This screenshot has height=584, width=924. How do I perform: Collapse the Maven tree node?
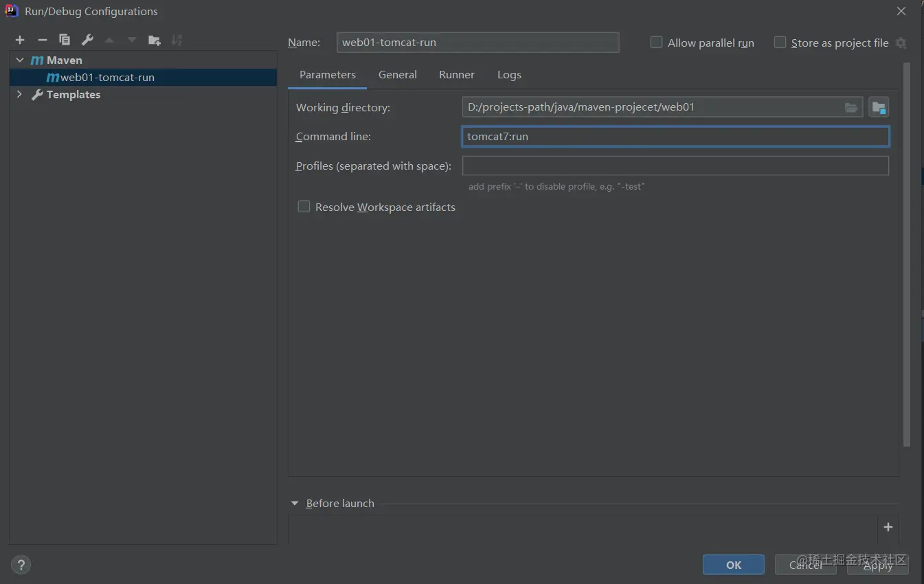pos(20,60)
